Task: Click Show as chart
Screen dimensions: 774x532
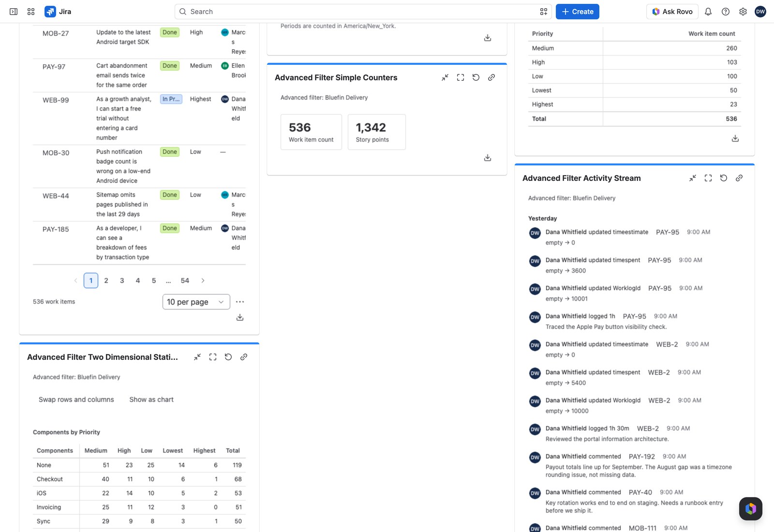Action: pyautogui.click(x=151, y=399)
